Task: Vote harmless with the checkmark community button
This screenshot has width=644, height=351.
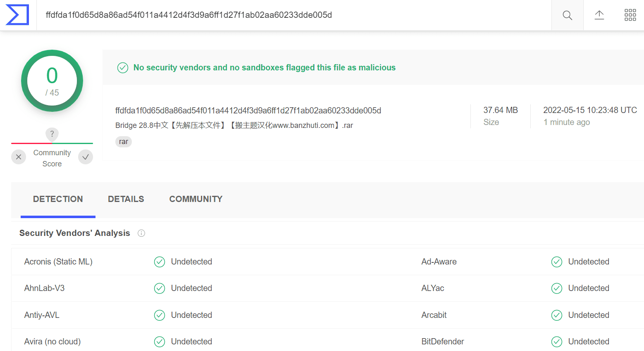Action: [86, 157]
